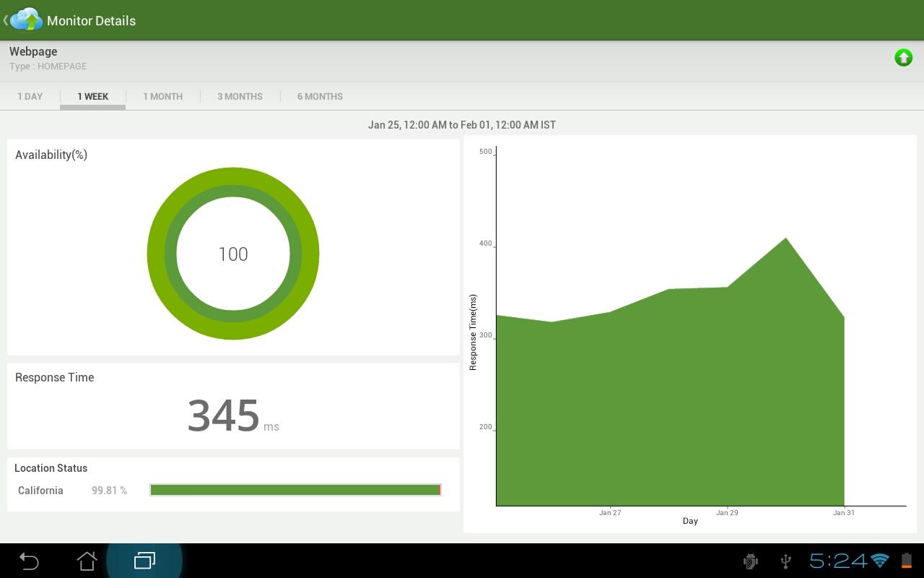Tap the Wi-Fi signal icon
This screenshot has height=578, width=924.
click(x=879, y=561)
